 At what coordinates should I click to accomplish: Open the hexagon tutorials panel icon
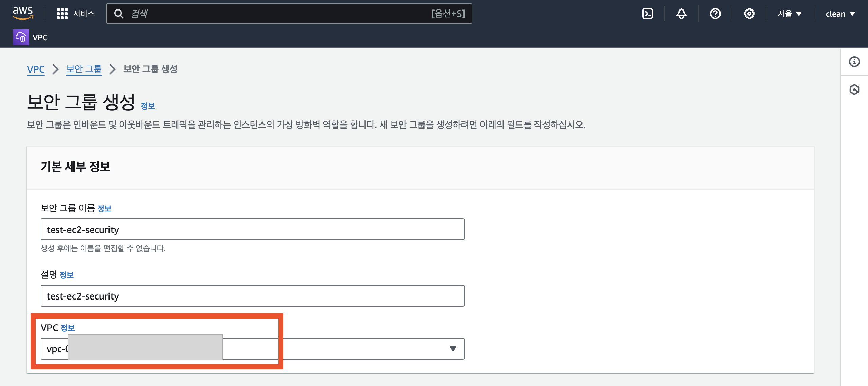click(854, 90)
